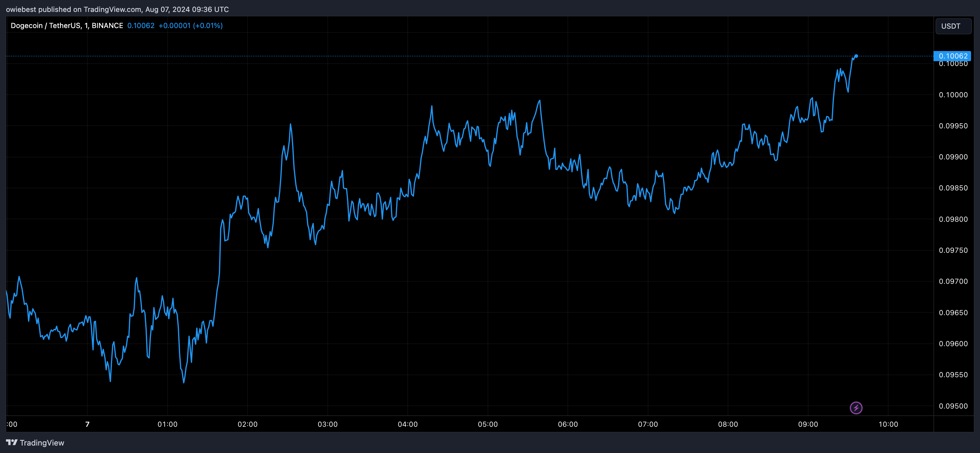Click the 07:00 time axis label
980x453 pixels.
pos(648,424)
